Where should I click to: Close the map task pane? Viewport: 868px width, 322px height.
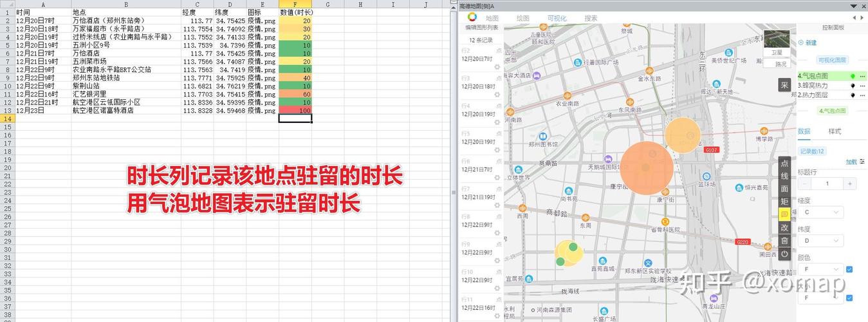[x=863, y=5]
